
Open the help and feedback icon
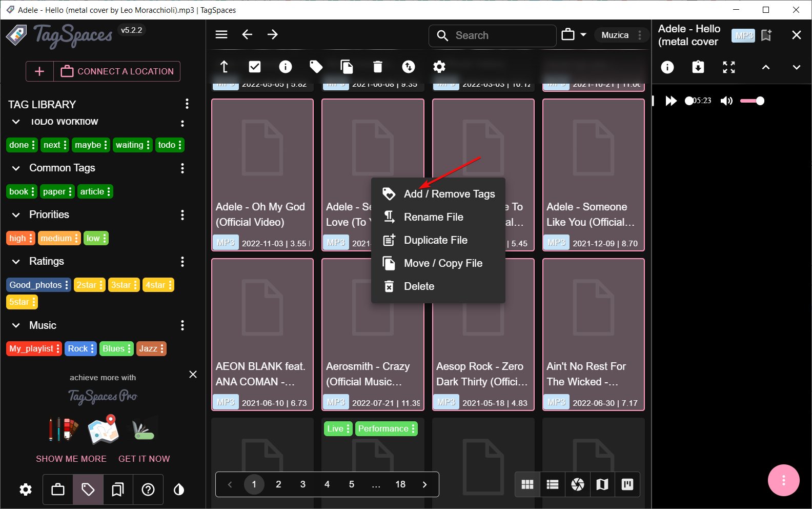pos(148,490)
